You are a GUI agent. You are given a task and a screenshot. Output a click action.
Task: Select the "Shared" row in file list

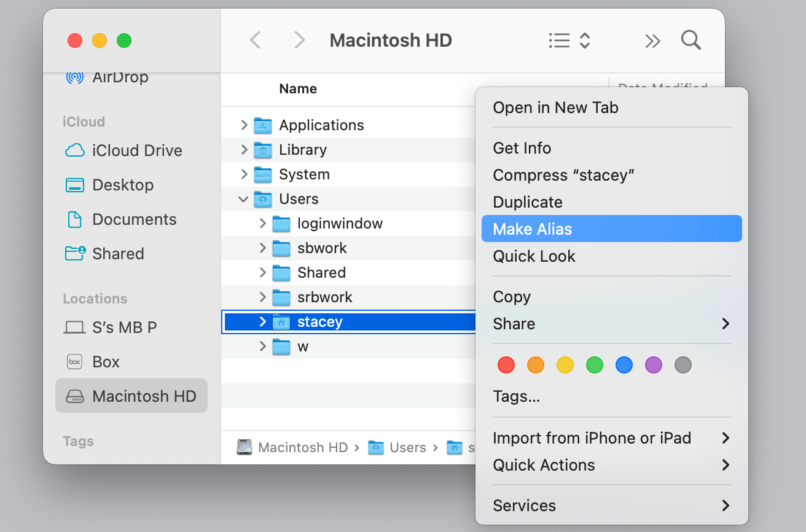click(x=348, y=273)
